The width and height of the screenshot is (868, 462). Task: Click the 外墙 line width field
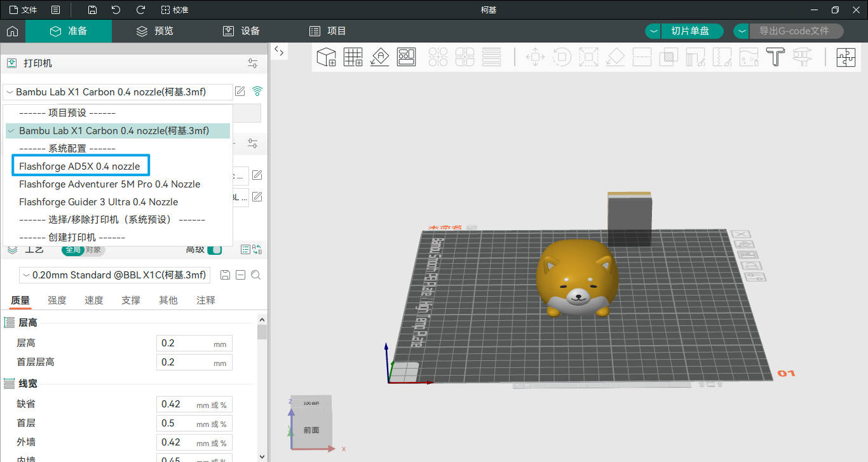pyautogui.click(x=194, y=442)
